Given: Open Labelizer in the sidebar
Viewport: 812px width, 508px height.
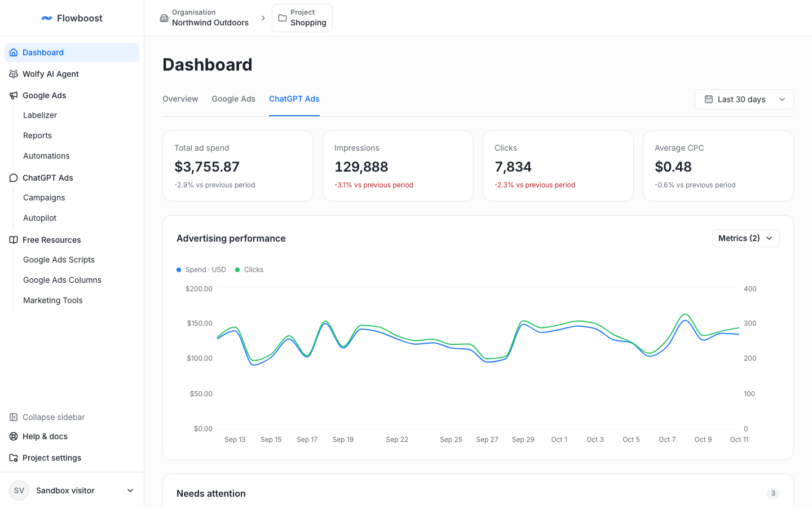Looking at the screenshot, I should [40, 115].
